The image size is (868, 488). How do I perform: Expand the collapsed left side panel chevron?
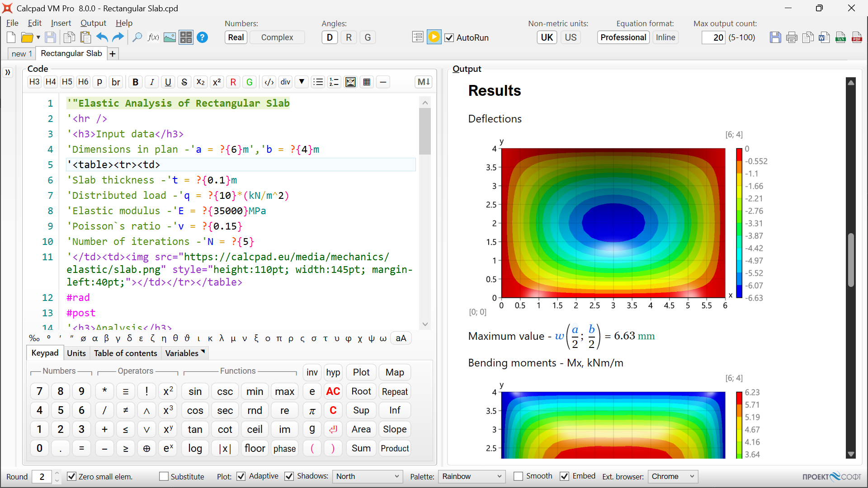click(8, 72)
